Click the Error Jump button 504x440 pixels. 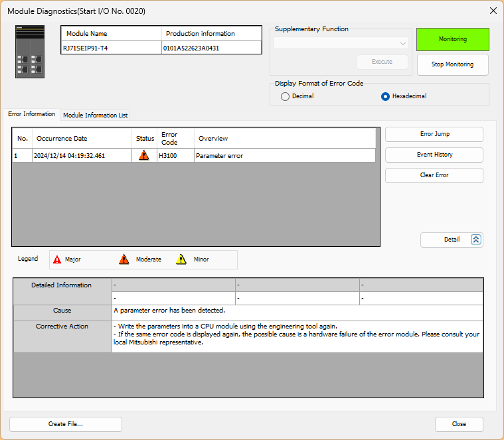(434, 134)
